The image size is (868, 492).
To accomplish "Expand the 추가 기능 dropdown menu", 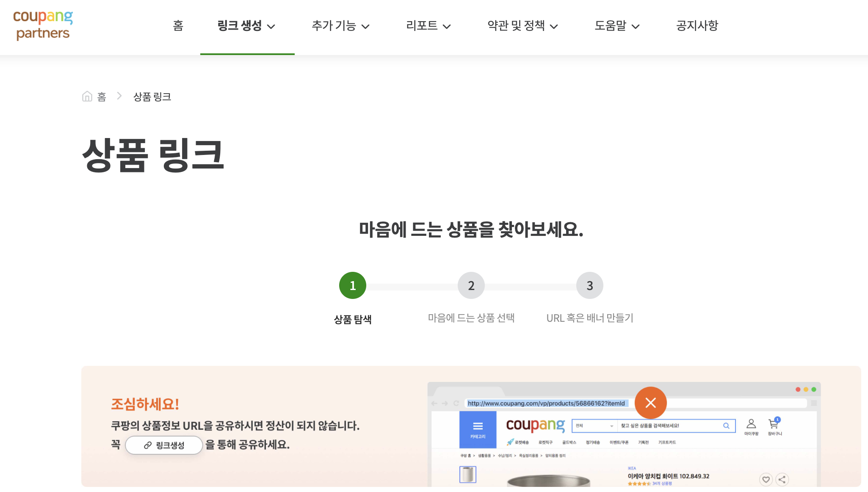I will click(x=340, y=26).
